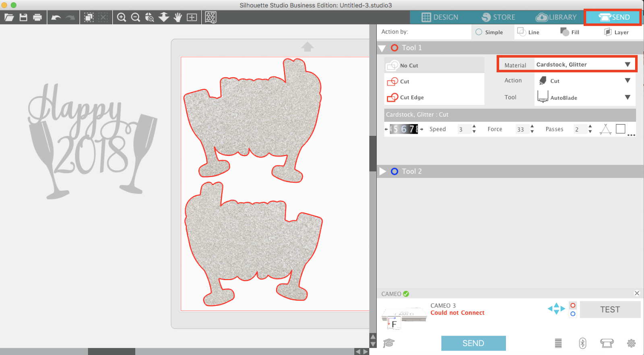Viewport: 644px width, 355px height.
Task: Run a TEST cut
Action: click(x=610, y=309)
